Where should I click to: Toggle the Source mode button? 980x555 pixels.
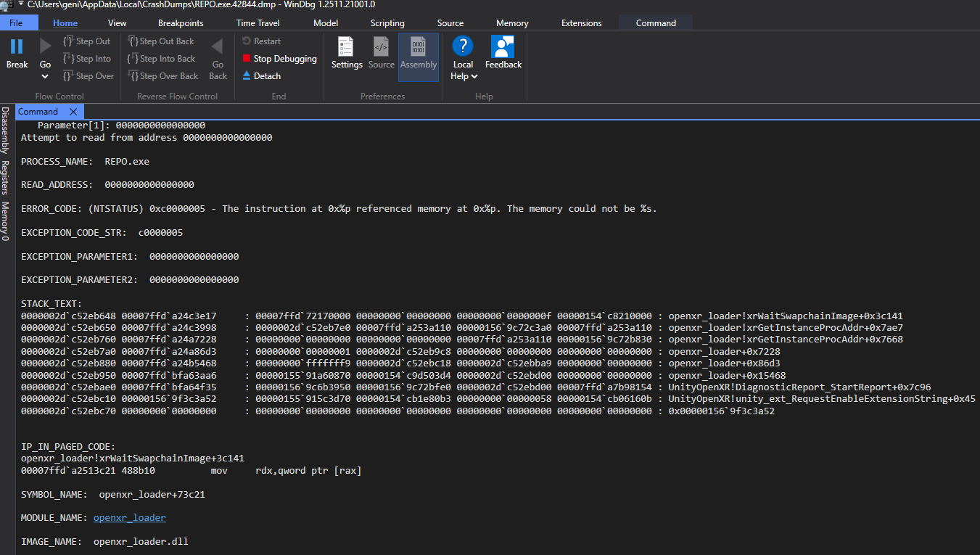point(381,48)
